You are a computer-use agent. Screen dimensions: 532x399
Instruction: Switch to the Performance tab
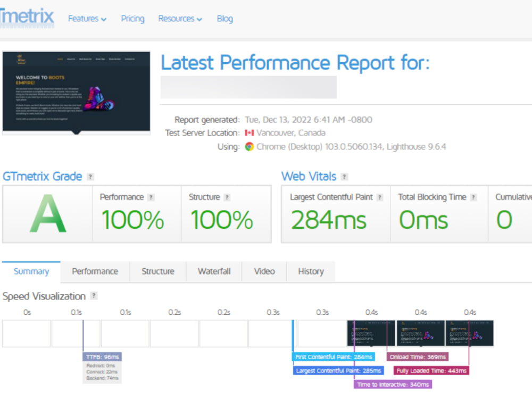click(x=95, y=271)
